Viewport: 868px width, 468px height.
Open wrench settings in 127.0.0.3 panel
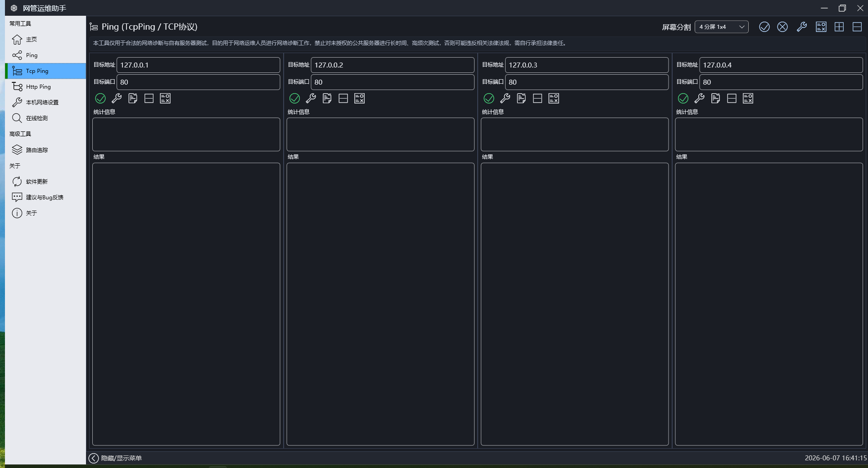tap(505, 98)
